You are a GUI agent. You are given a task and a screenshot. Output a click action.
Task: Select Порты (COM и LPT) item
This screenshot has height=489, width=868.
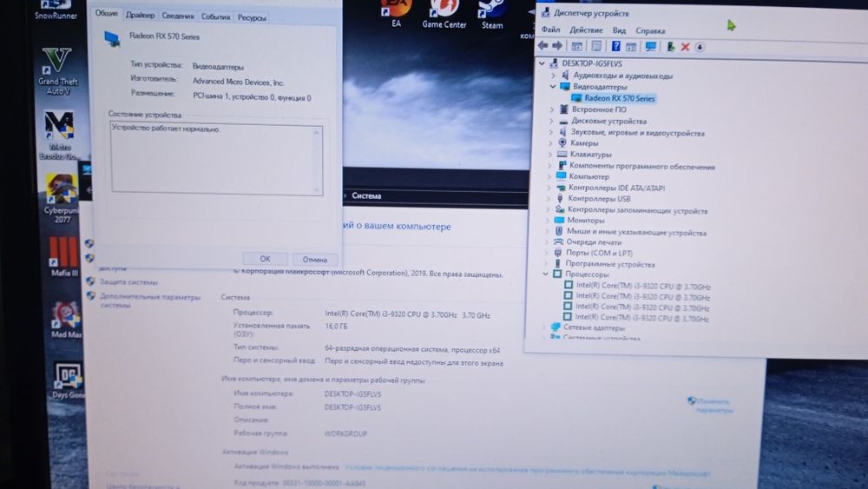tap(599, 253)
